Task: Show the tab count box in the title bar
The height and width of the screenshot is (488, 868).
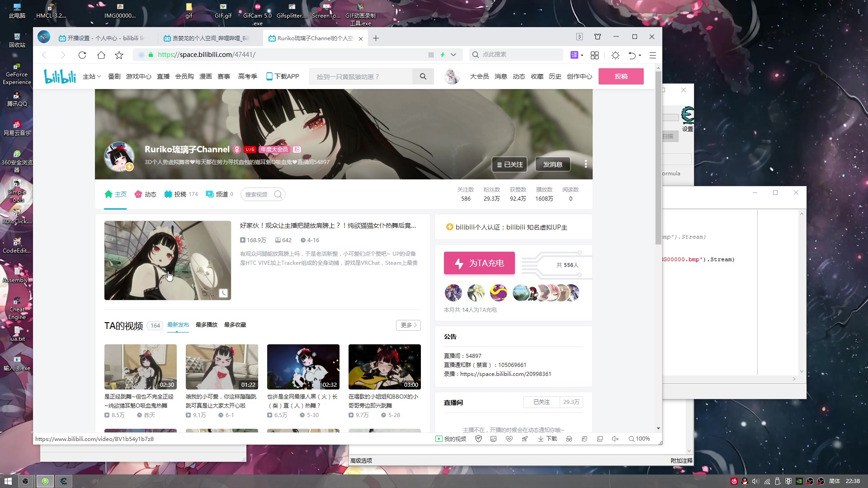Action: [580, 37]
